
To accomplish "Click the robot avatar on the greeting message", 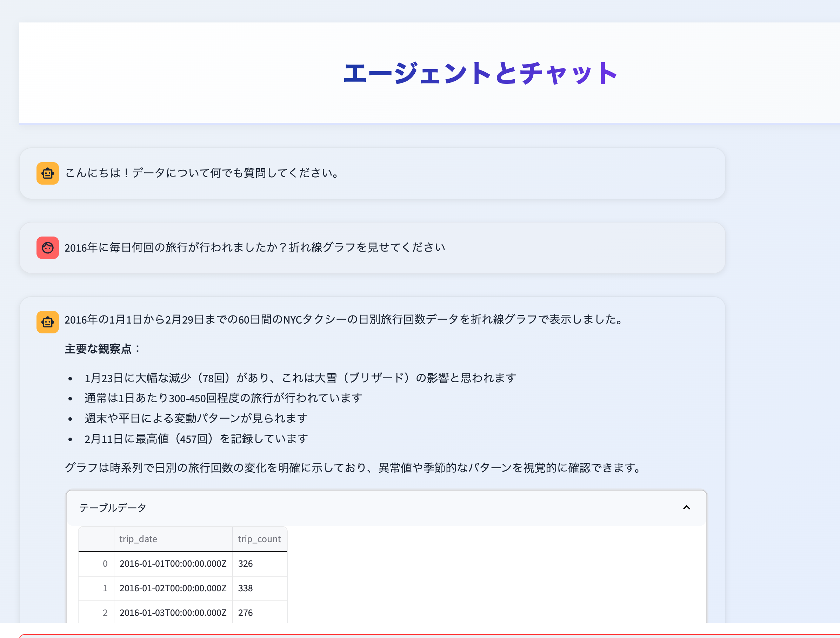I will point(47,173).
